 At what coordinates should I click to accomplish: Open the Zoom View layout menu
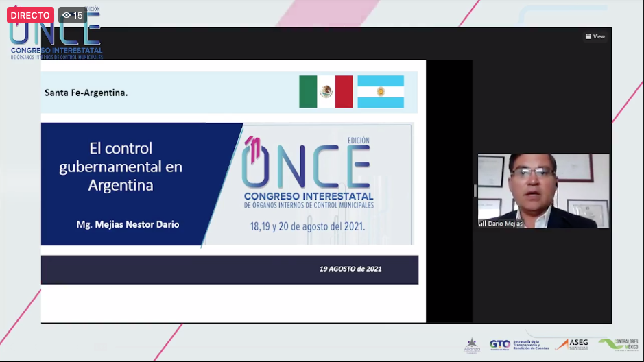tap(595, 36)
